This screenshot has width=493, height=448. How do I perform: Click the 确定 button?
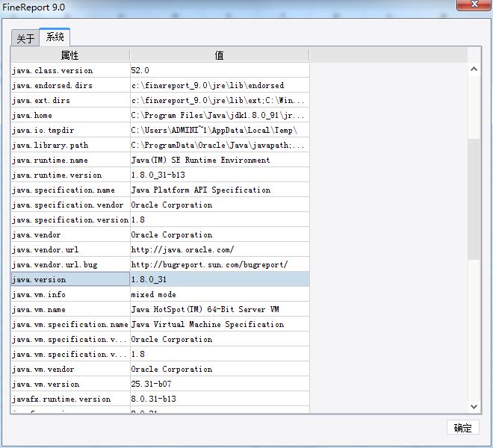tap(463, 428)
